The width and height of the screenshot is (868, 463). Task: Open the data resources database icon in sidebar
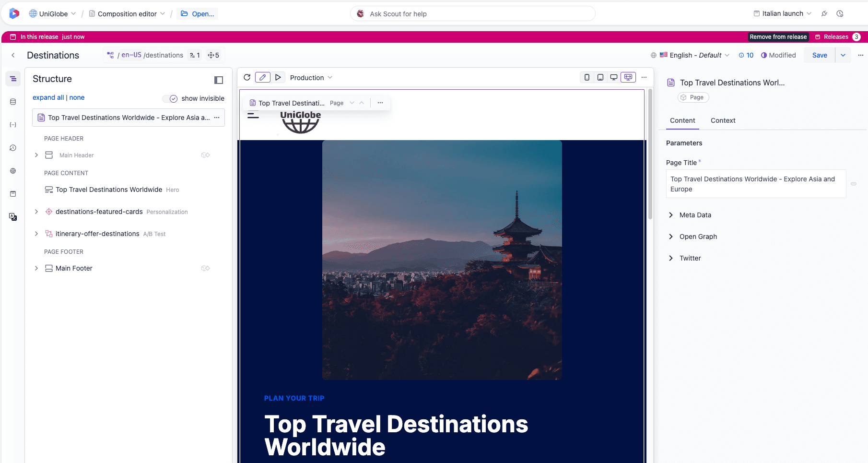[13, 102]
